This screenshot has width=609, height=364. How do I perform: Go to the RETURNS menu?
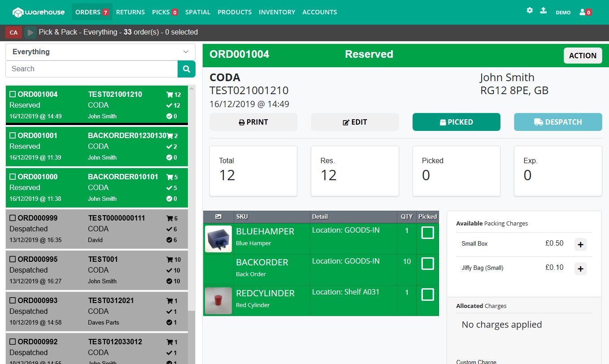point(130,12)
